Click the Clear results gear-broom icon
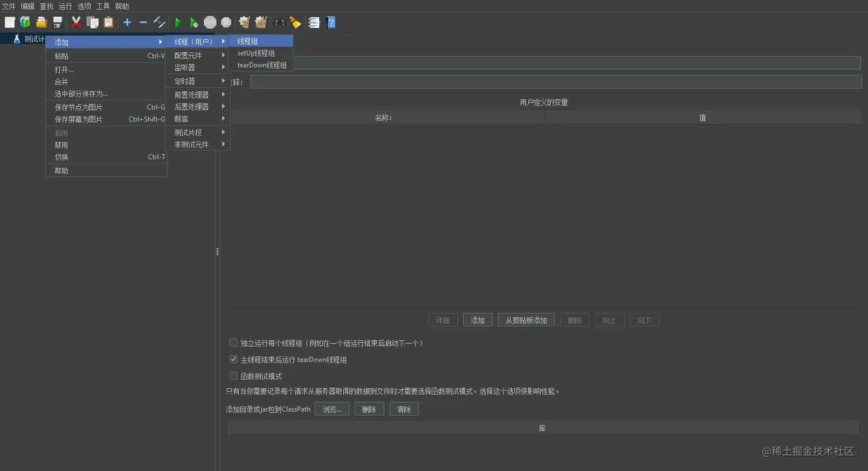This screenshot has height=471, width=868. [245, 22]
